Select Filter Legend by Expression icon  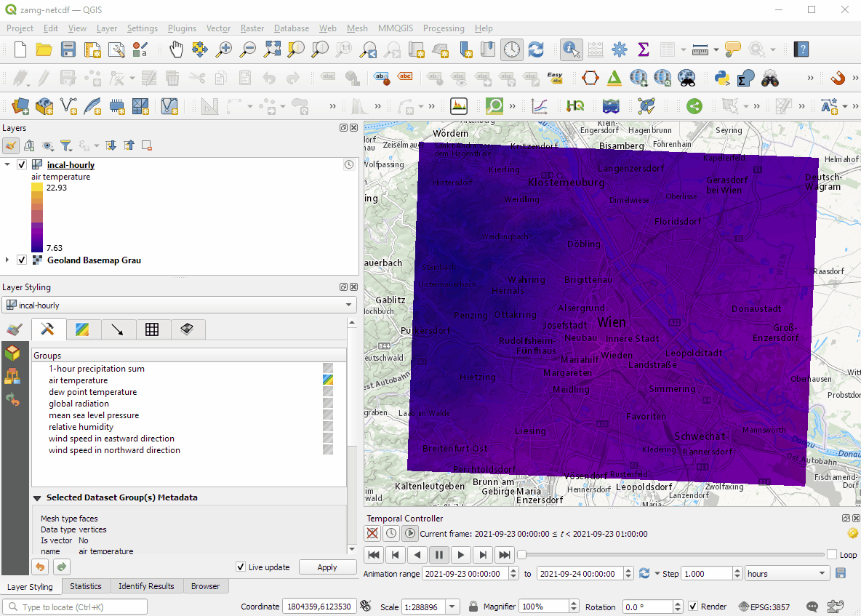click(65, 145)
